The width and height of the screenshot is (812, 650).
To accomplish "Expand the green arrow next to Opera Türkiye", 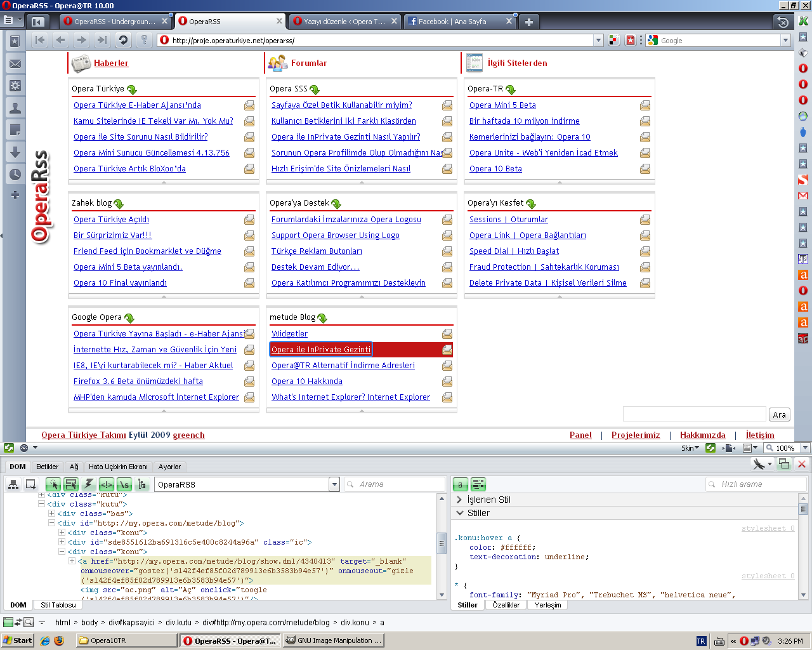I will (132, 90).
